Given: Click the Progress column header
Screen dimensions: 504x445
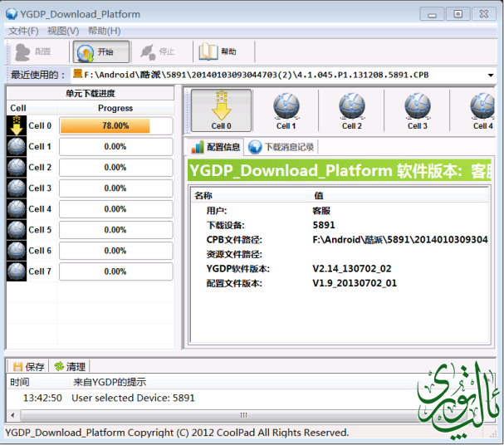Looking at the screenshot, I should tap(115, 108).
